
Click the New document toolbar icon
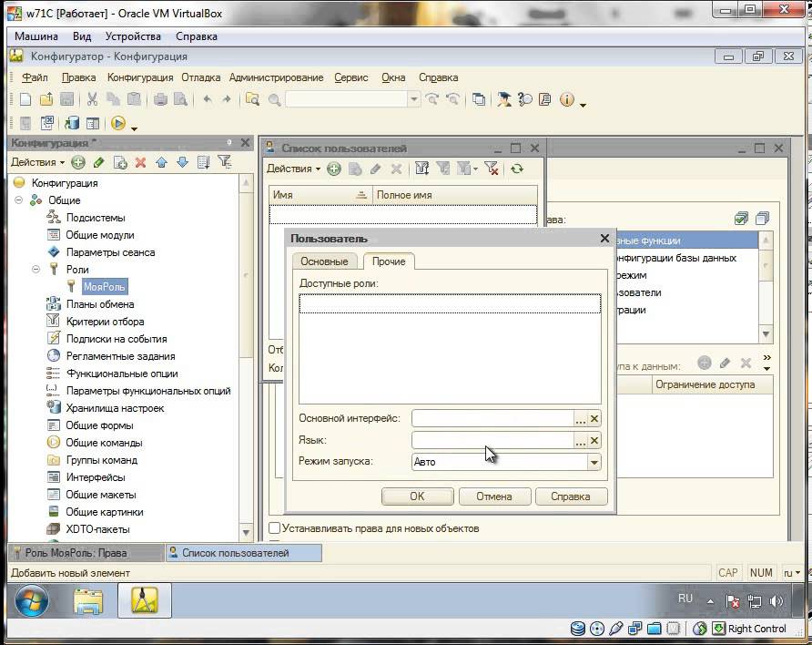tap(25, 99)
